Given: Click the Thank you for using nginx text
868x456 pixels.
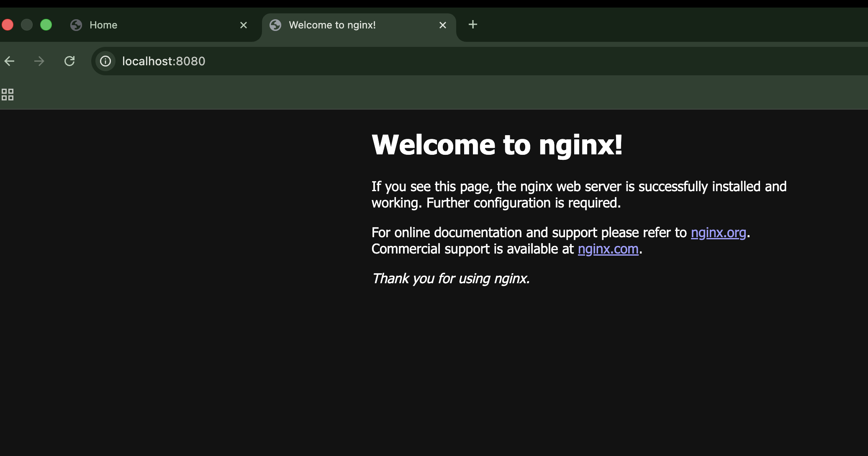Looking at the screenshot, I should (x=451, y=279).
